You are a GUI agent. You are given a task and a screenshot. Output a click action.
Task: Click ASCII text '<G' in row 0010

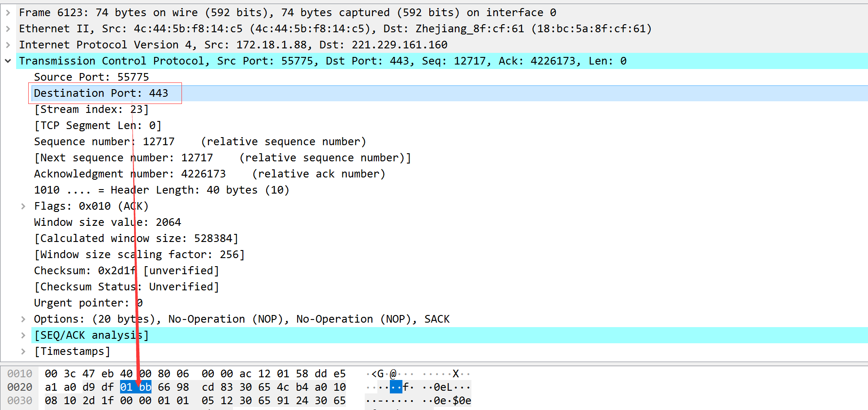point(378,374)
